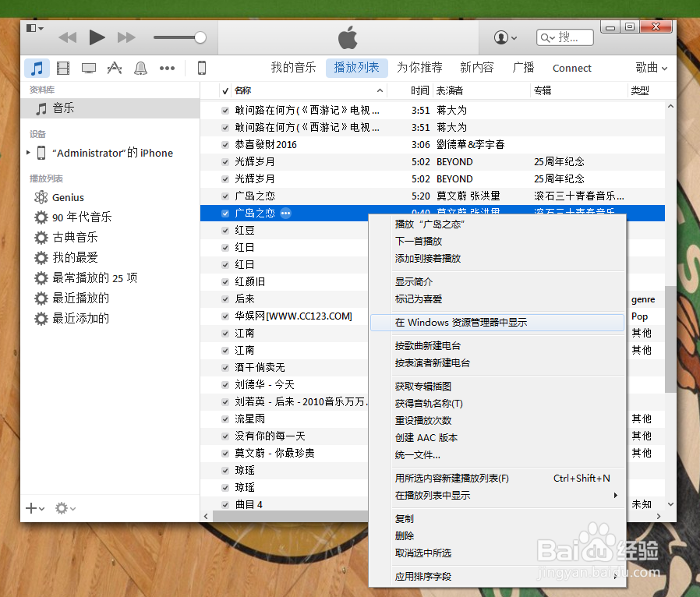
Task: Open the add playlist plus menu
Action: pos(35,508)
